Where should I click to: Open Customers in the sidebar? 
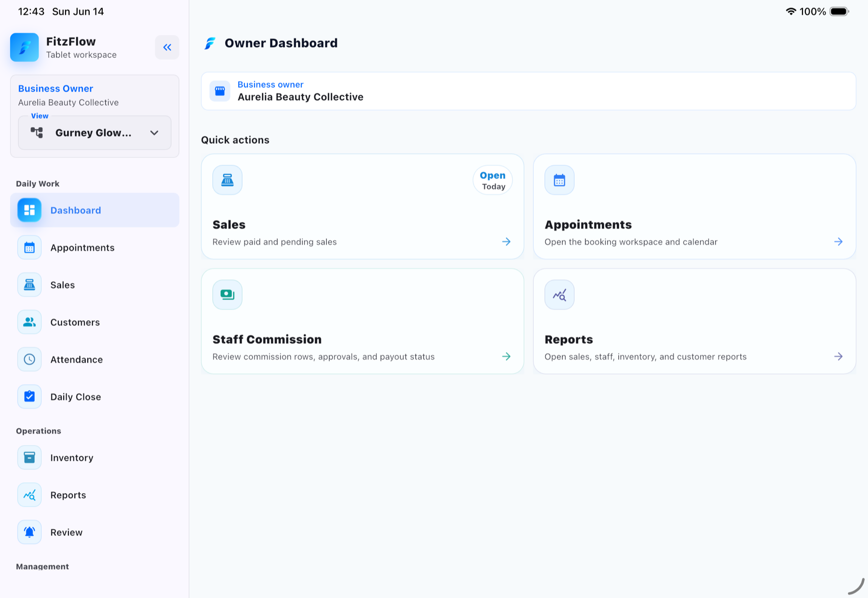point(95,322)
